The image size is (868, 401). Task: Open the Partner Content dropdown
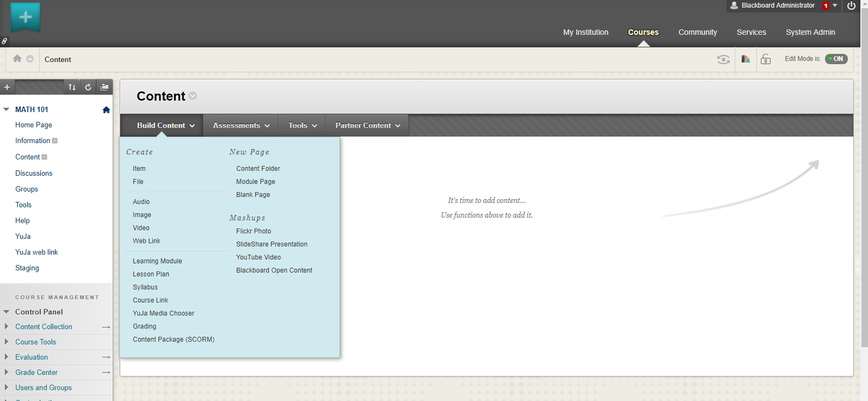point(368,125)
